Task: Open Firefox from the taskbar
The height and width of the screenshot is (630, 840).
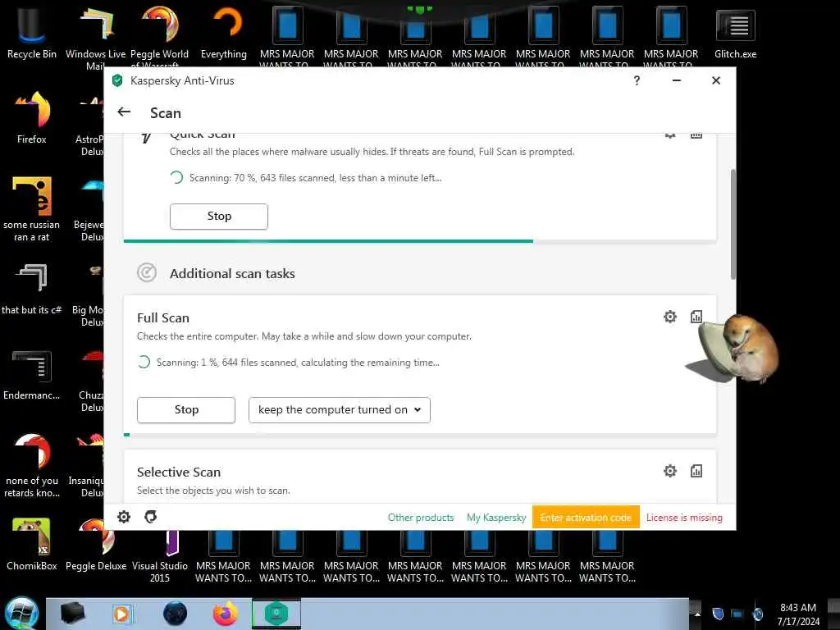Action: 226,614
